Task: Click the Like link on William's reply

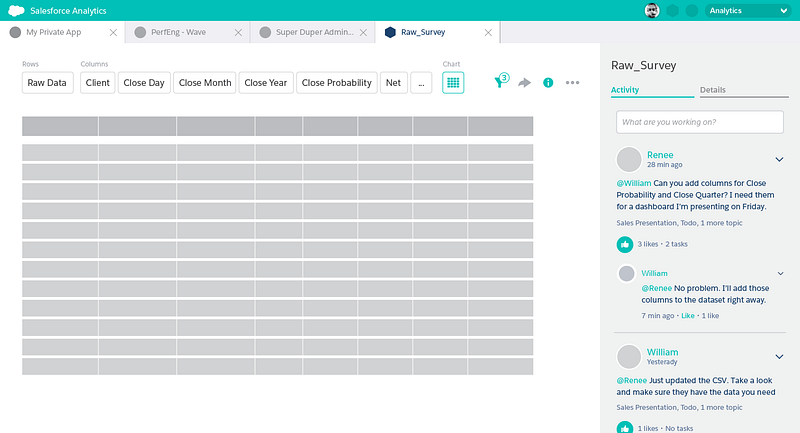Action: pos(688,316)
